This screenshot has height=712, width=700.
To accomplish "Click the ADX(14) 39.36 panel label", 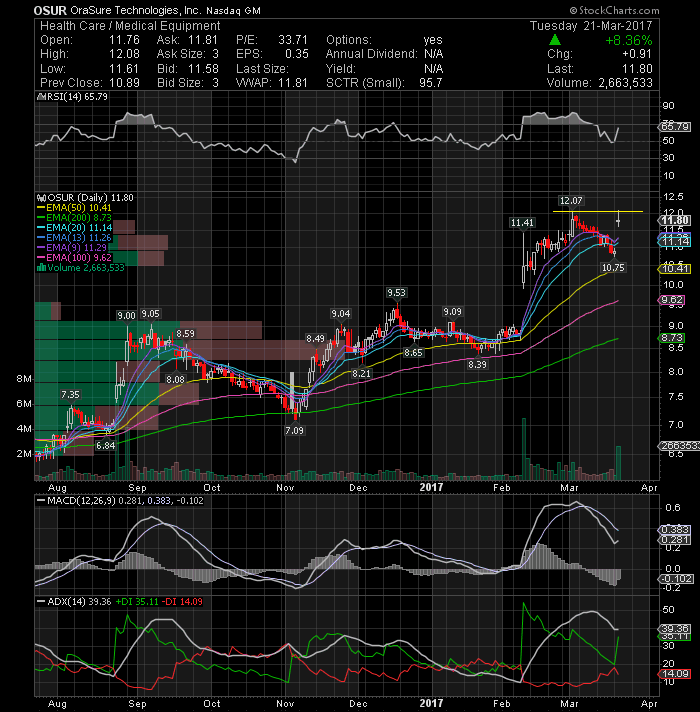I will [x=79, y=602].
